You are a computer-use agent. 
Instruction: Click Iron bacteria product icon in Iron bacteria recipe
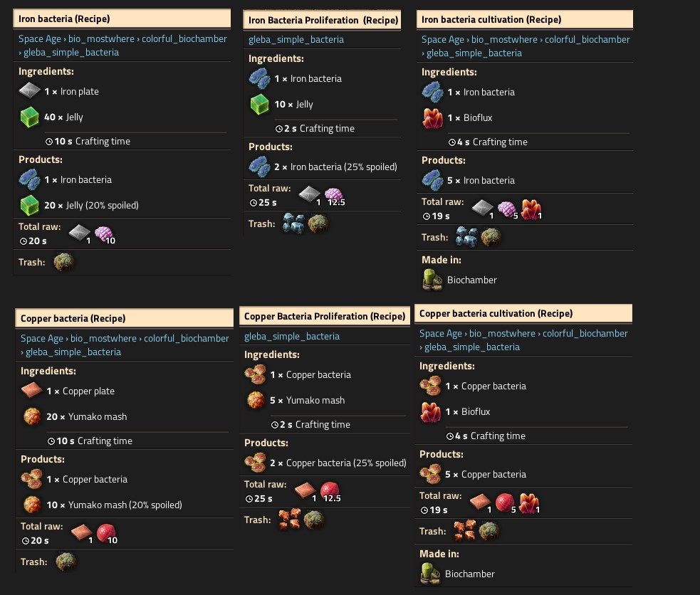point(29,180)
